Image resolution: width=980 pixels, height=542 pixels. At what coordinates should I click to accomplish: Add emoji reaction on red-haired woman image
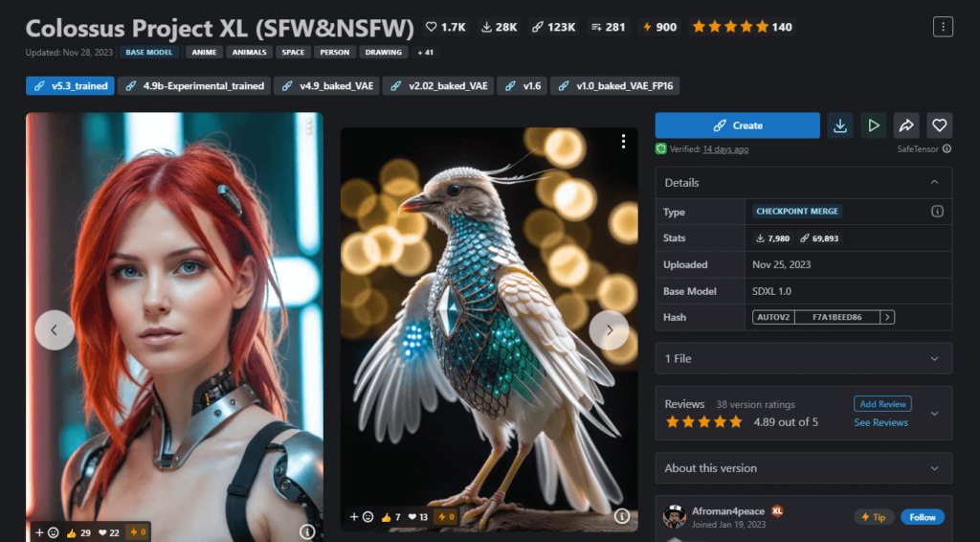coord(46,531)
